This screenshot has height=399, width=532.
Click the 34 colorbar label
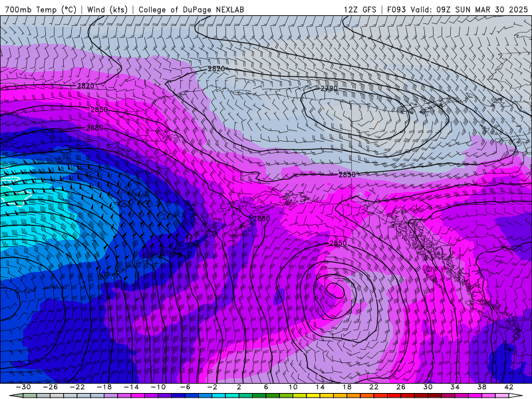(455, 387)
